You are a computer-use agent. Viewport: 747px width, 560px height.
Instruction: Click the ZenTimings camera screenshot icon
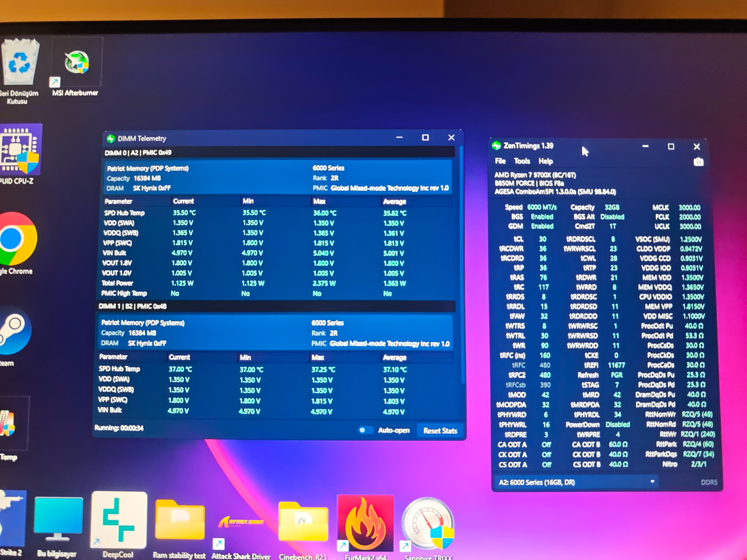[698, 162]
